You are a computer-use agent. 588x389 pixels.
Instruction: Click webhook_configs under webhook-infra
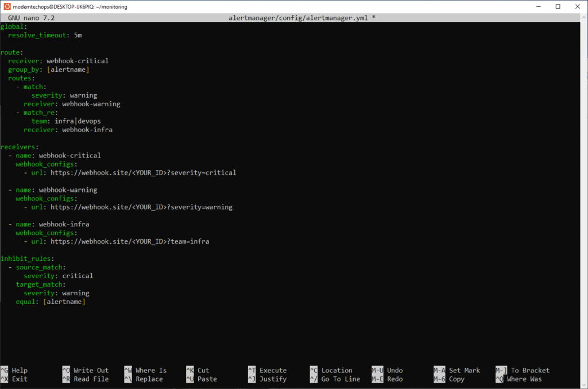point(47,233)
